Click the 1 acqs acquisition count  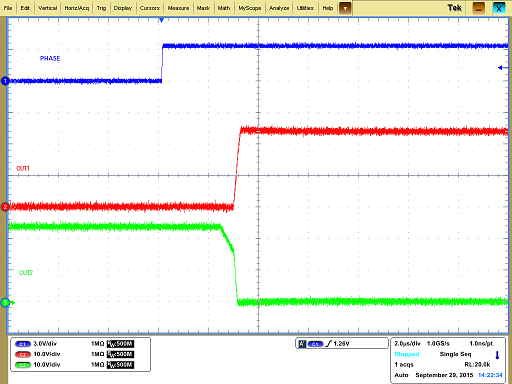(404, 365)
